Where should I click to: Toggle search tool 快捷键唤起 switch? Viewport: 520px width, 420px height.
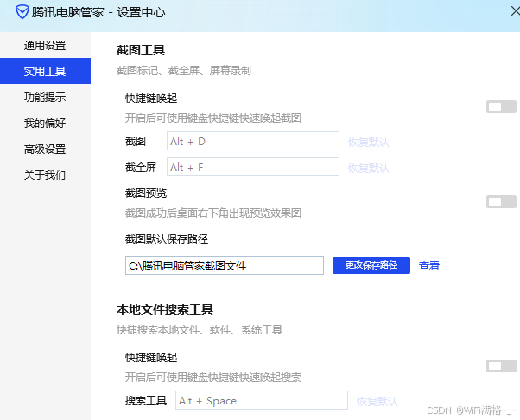pyautogui.click(x=501, y=366)
